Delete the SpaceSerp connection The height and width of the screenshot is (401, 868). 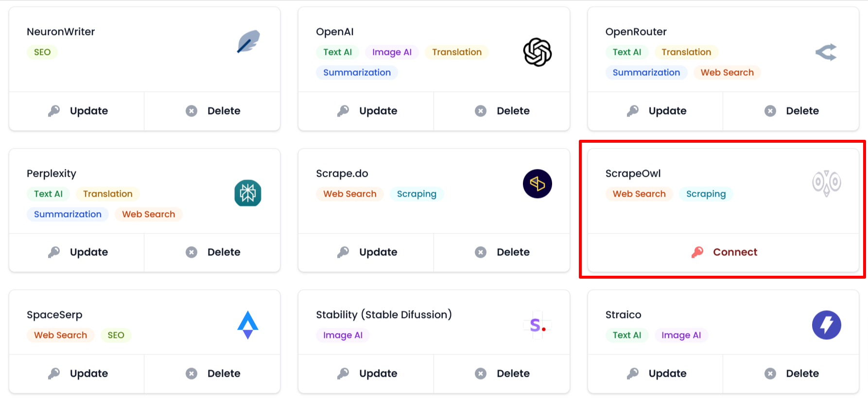(x=212, y=373)
